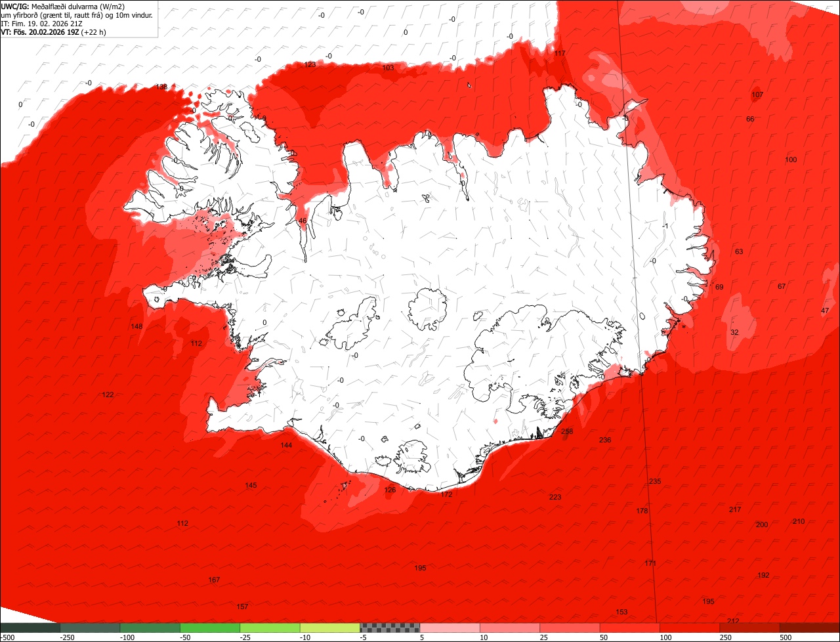The height and width of the screenshot is (642, 840).
Task: Pick the yellow-green swatch between -10 and -5
Action: pyautogui.click(x=330, y=628)
